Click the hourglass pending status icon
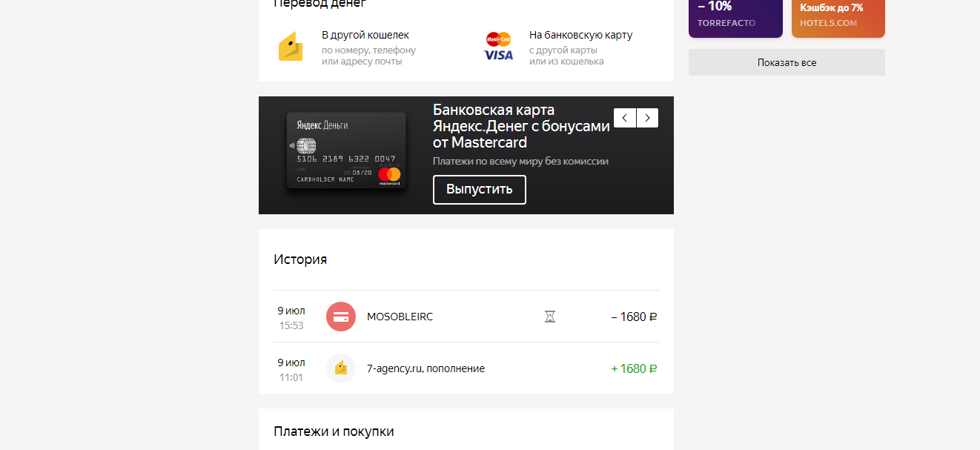Viewport: 980px width, 450px height. point(550,317)
